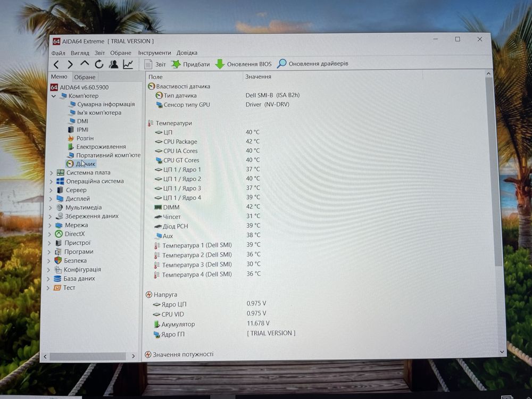532x399 pixels.
Task: Select the Тип датчика row
Action: tap(227, 95)
